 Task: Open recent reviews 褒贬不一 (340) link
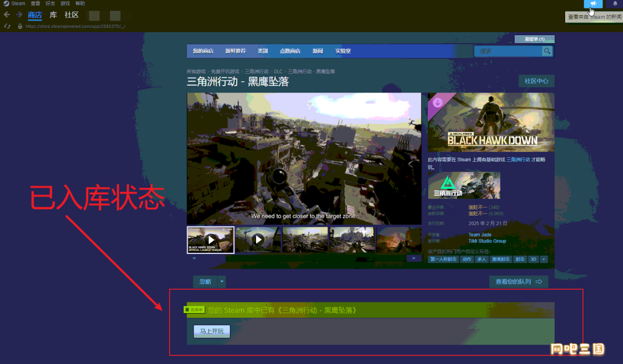[x=484, y=207]
